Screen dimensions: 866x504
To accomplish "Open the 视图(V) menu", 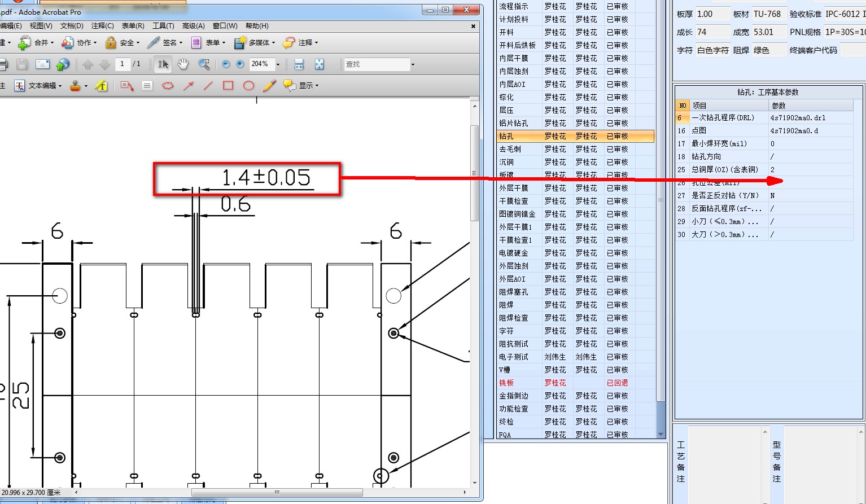I will (41, 26).
